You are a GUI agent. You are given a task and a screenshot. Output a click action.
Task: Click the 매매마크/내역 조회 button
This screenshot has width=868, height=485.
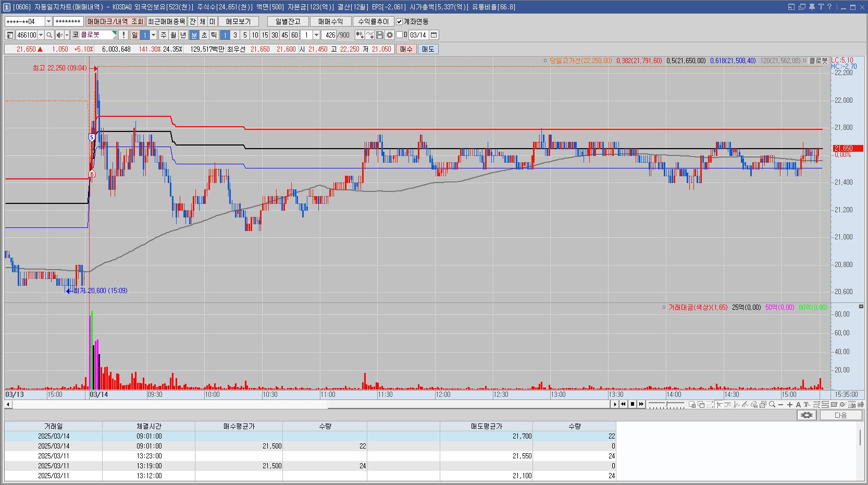[x=115, y=21]
